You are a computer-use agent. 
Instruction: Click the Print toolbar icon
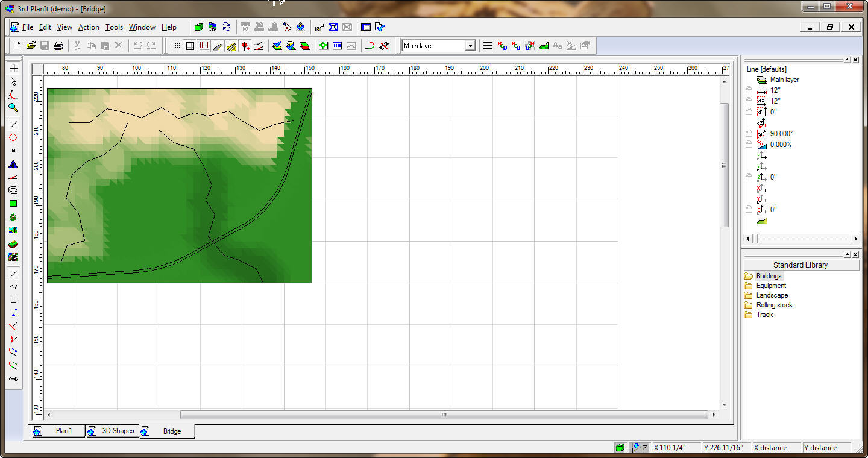[x=58, y=45]
